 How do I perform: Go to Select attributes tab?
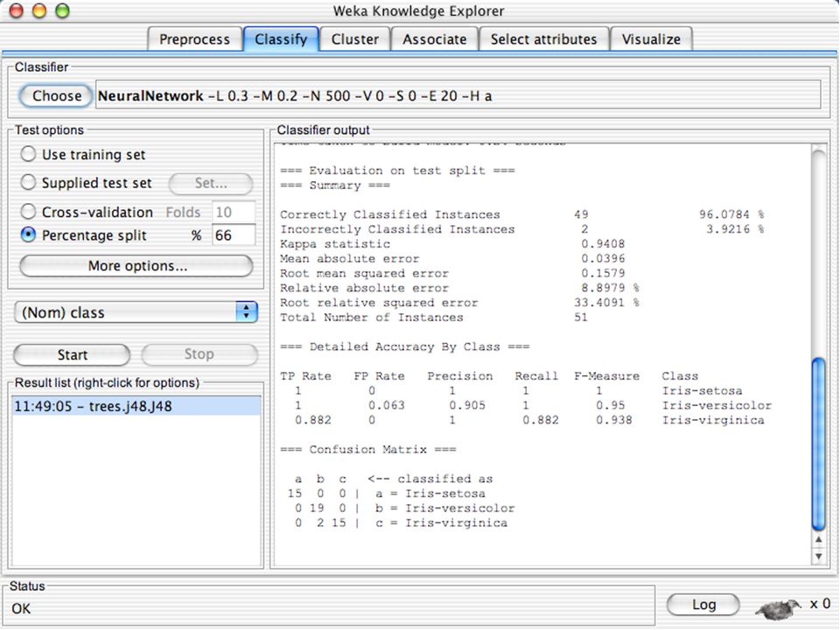coord(543,39)
